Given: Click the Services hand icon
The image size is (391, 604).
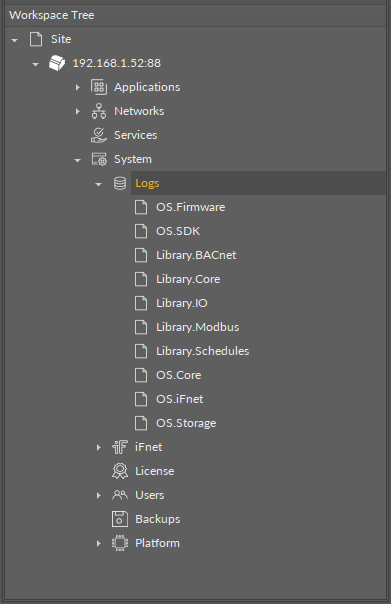Looking at the screenshot, I should tap(99, 135).
